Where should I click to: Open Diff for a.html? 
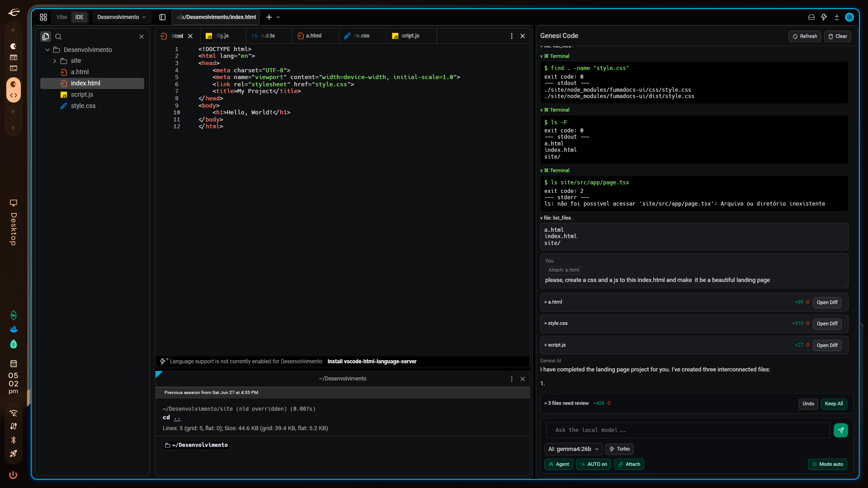click(x=827, y=302)
